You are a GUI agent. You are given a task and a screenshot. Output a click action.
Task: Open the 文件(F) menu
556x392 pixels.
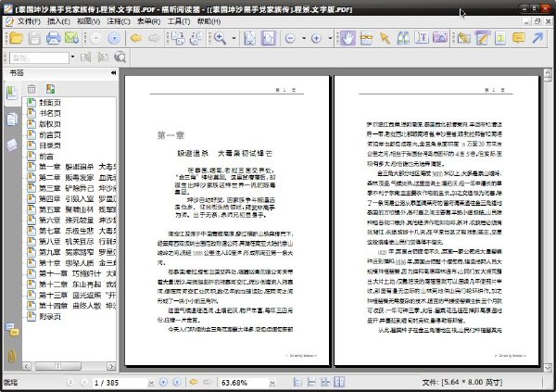(x=29, y=21)
